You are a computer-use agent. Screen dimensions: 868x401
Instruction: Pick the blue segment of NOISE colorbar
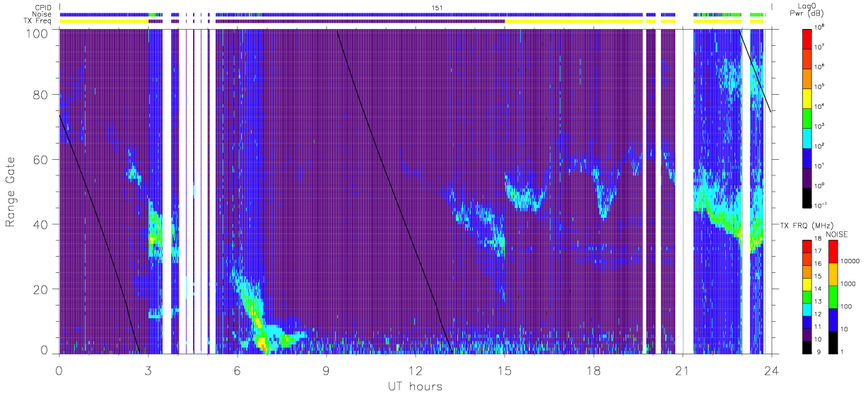[x=833, y=320]
